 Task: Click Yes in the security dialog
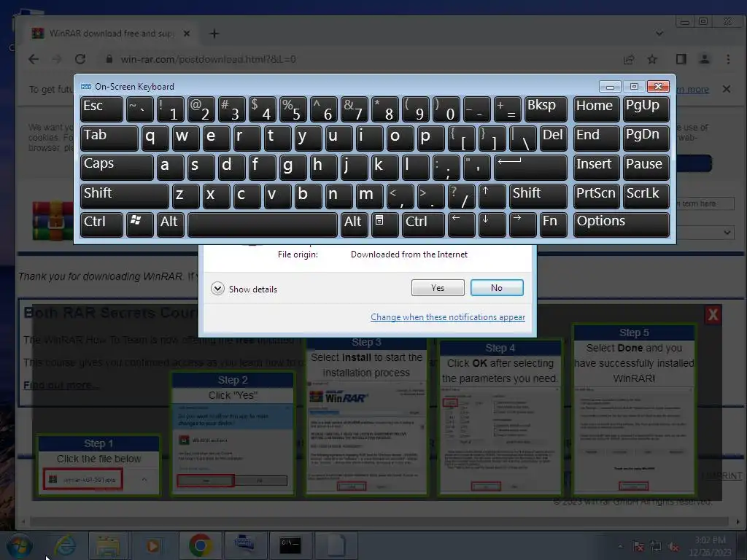coord(438,287)
